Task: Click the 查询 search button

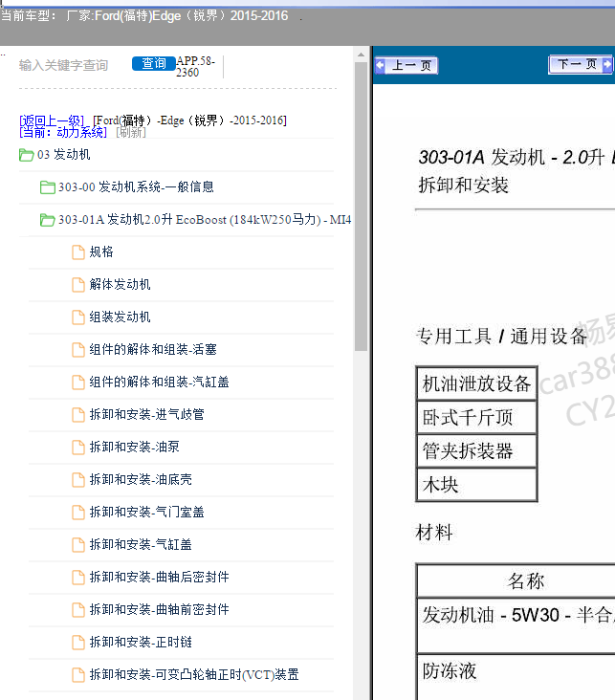Action: click(x=154, y=64)
